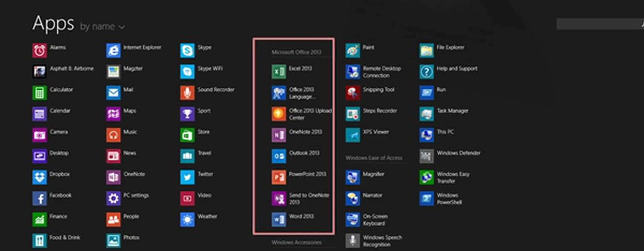644x251 pixels.
Task: Launch File Explorer icon
Action: click(427, 51)
